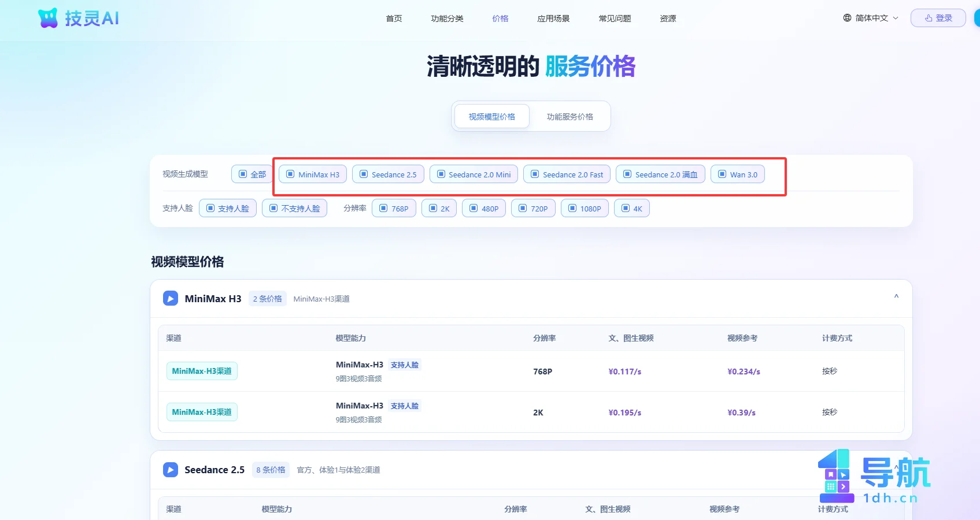Enable the Wan 3.0 filter
This screenshot has height=520, width=980.
point(738,174)
